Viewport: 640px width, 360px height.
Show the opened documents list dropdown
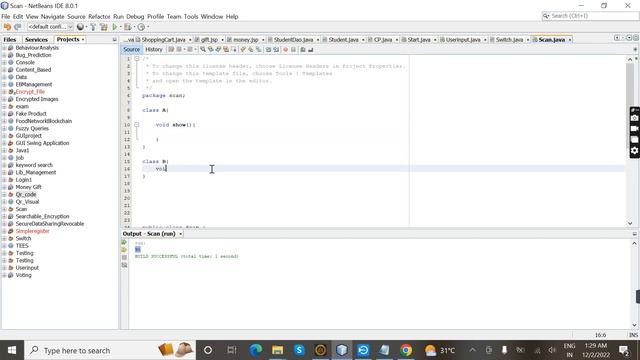[x=629, y=38]
